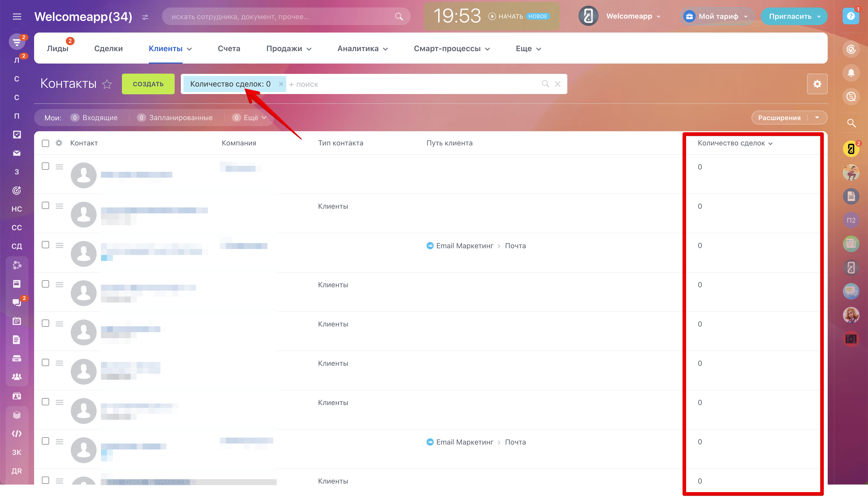868x497 pixels.
Task: Open the gear settings button near filter
Action: click(x=817, y=84)
